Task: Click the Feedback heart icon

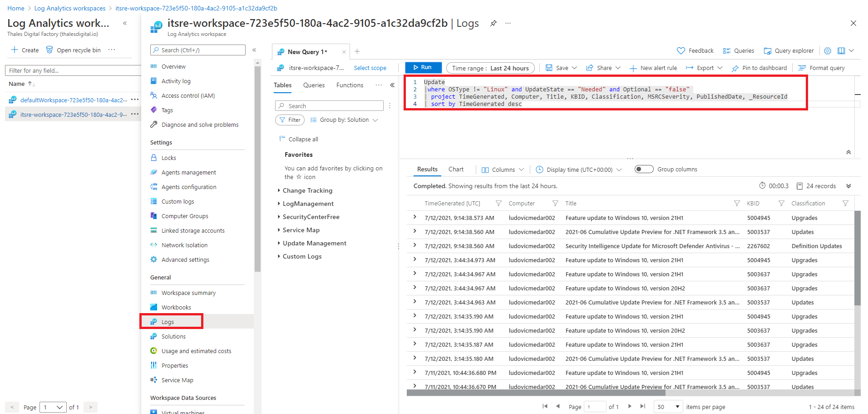Action: (681, 51)
